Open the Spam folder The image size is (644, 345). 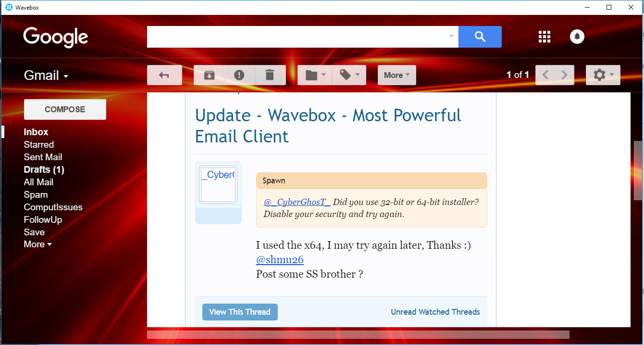tap(36, 194)
